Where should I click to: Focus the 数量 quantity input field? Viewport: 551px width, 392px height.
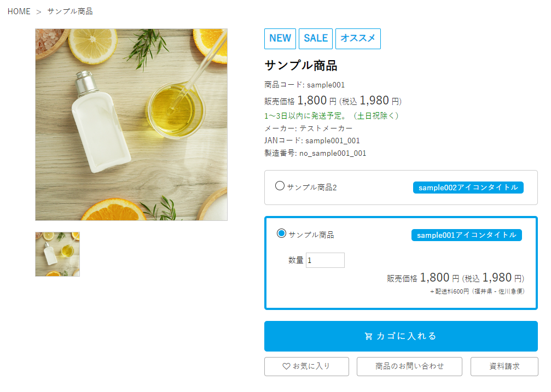tap(325, 260)
